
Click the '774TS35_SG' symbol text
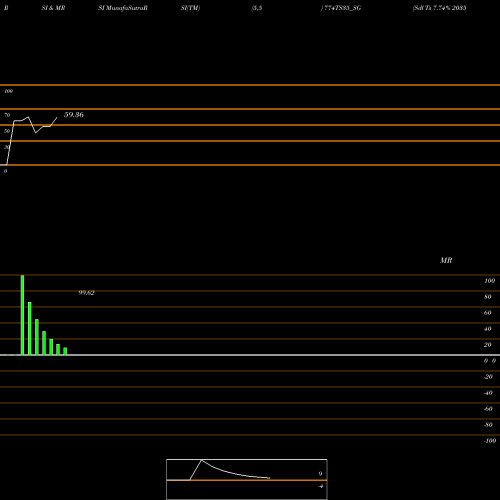coord(343,8)
